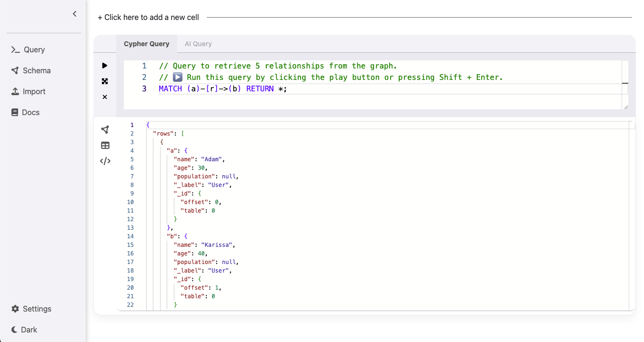
Task: Switch results to graph view icon
Action: coord(105,129)
